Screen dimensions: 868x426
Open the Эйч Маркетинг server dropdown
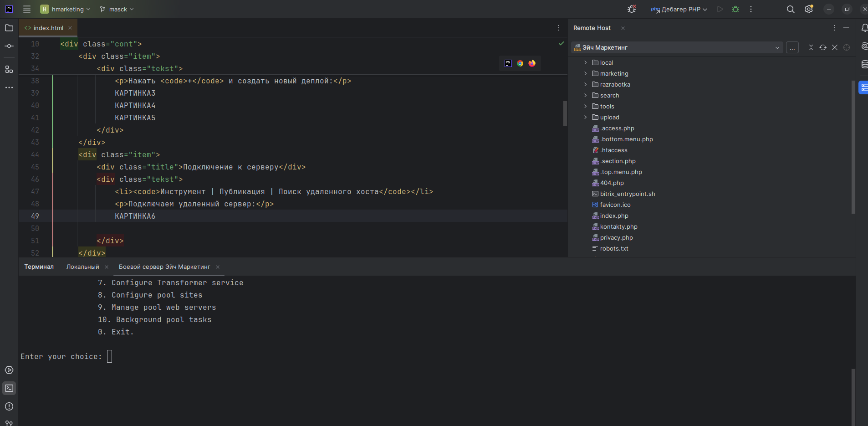677,47
